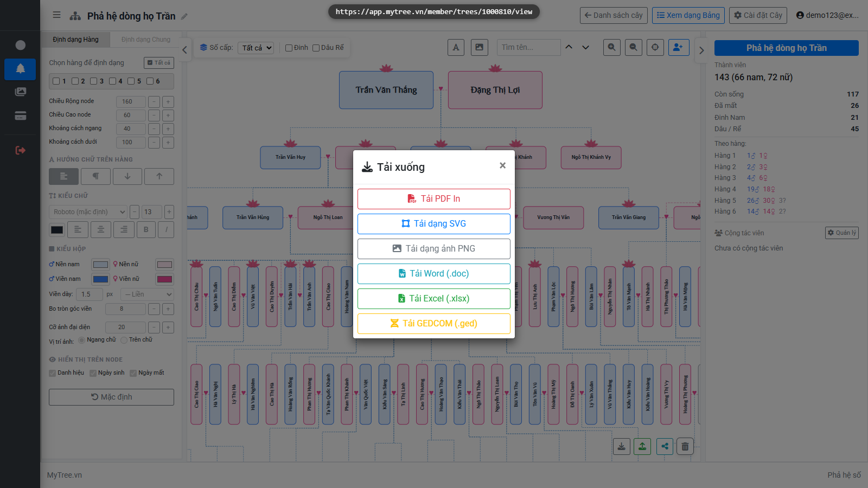Click the Viền nữ color swatch
Image resolution: width=868 pixels, height=488 pixels.
(164, 279)
